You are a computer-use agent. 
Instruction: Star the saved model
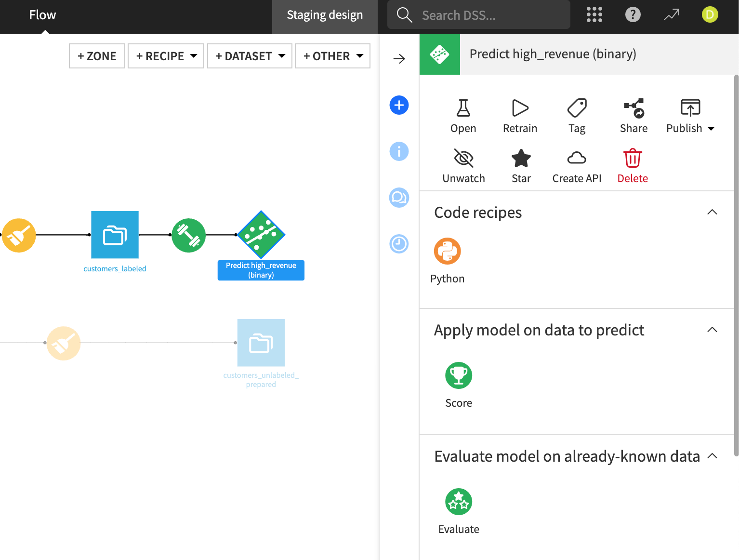click(x=521, y=166)
